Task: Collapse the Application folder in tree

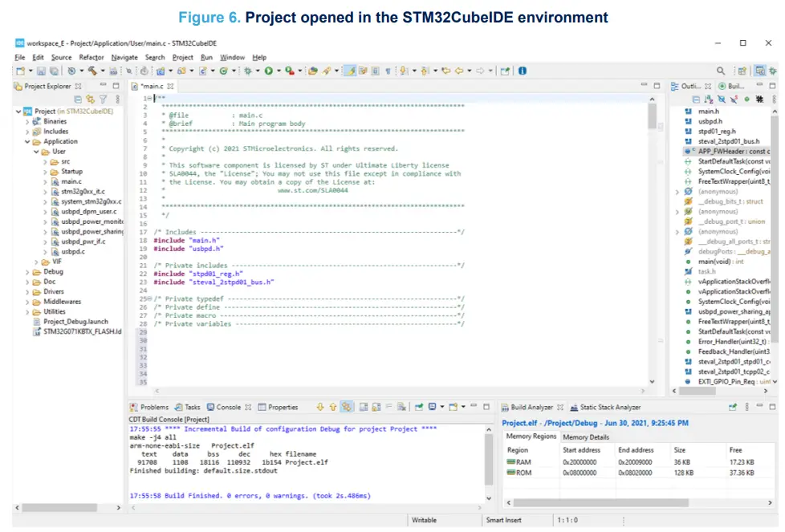Action: (26, 141)
